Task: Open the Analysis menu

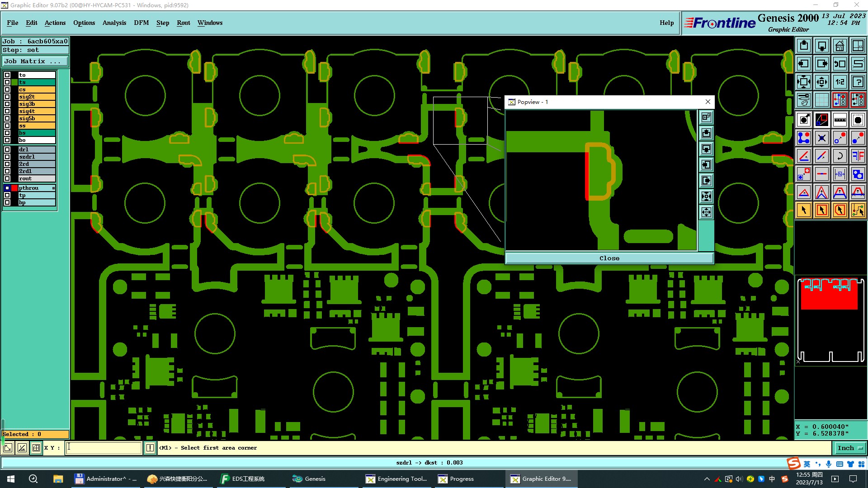Action: pos(114,23)
